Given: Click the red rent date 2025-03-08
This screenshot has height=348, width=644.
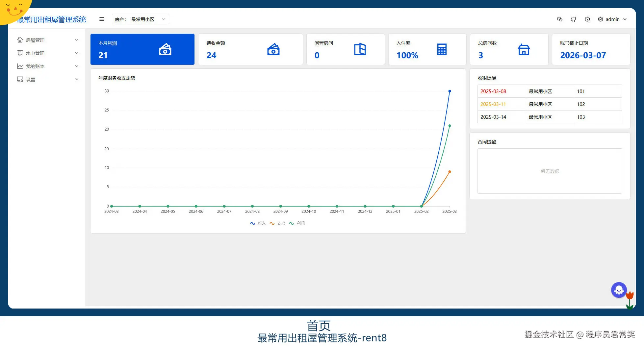Looking at the screenshot, I should tap(493, 91).
